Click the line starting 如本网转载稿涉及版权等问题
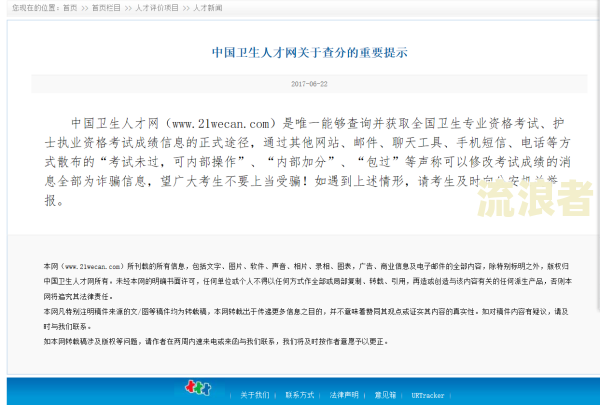 [216, 341]
